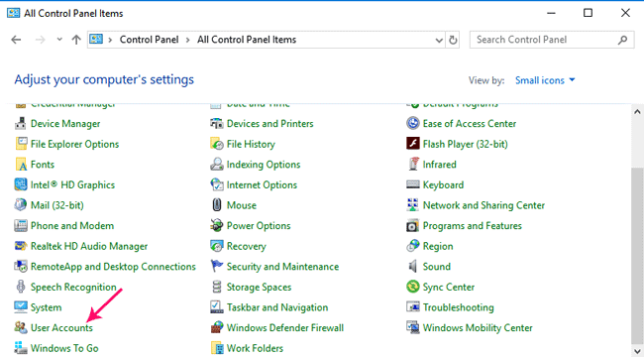Viewport: 644px width, 357px height.
Task: Open the Device Manager icon
Action: [x=21, y=123]
